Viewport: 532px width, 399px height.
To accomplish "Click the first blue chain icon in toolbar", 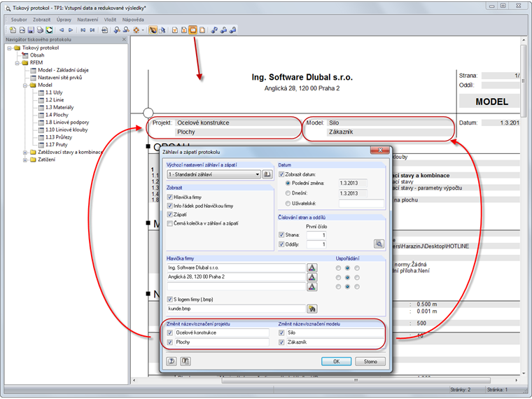I will tap(214, 30).
